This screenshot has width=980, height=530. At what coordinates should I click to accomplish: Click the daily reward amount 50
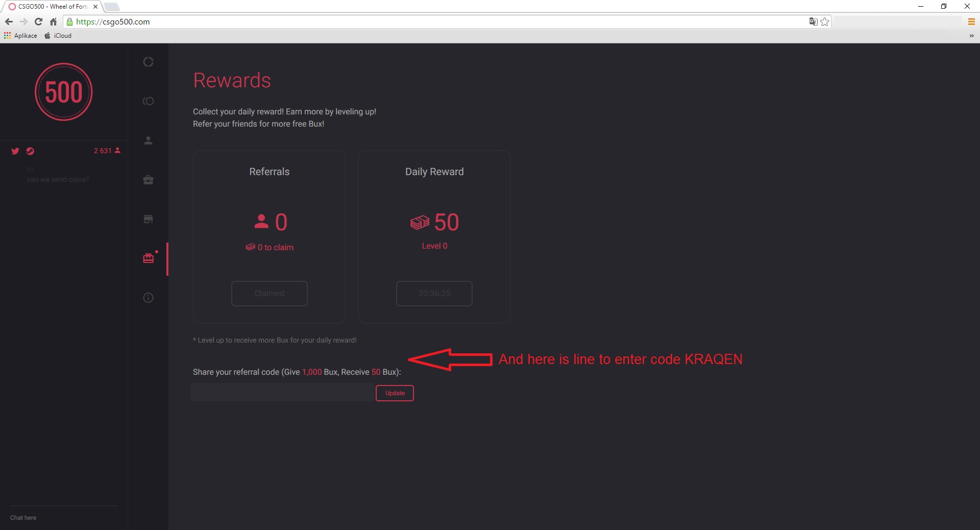pyautogui.click(x=447, y=222)
